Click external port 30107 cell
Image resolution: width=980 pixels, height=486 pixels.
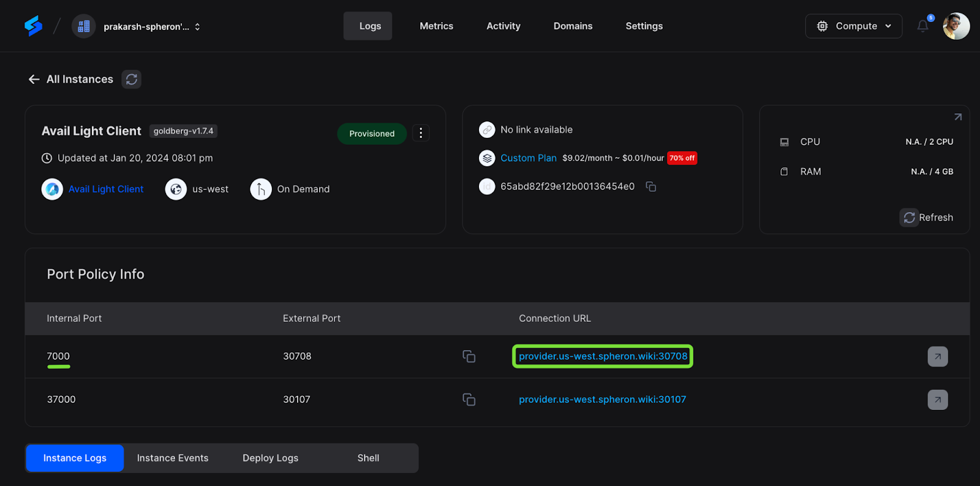pyautogui.click(x=296, y=400)
